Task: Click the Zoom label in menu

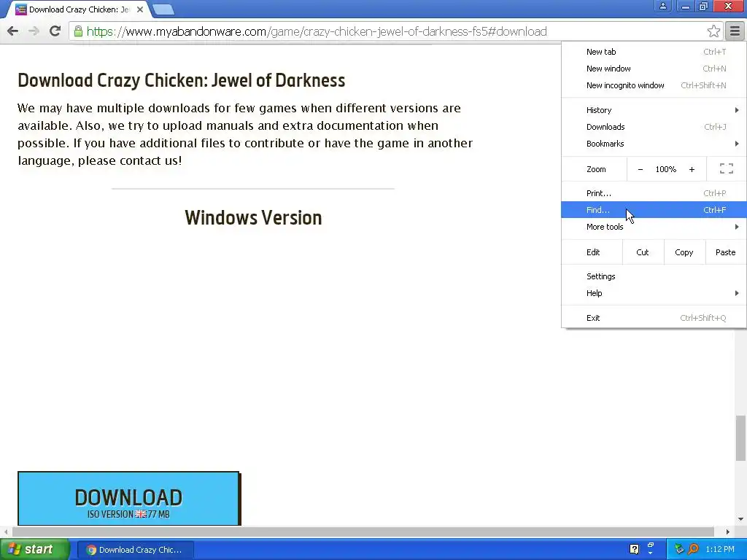Action: [x=596, y=169]
